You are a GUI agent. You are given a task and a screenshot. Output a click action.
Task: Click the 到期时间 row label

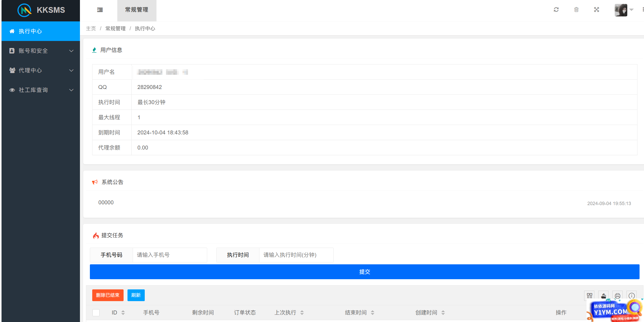109,133
